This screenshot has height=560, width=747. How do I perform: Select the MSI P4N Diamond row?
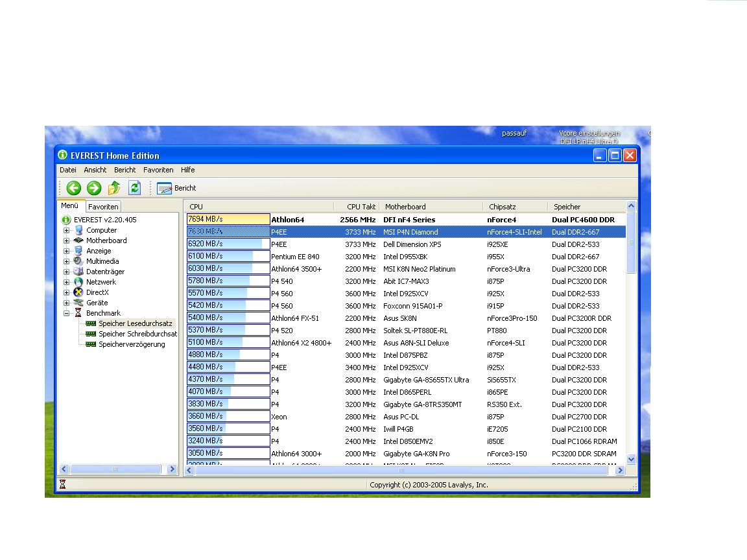coord(406,232)
